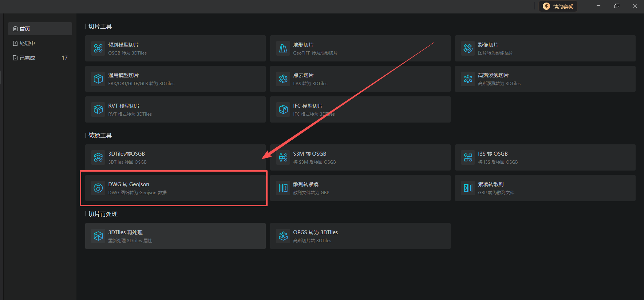The width and height of the screenshot is (644, 300).
Task: Open the 3DTiles 再处理 reprocessing tool
Action: tap(175, 236)
